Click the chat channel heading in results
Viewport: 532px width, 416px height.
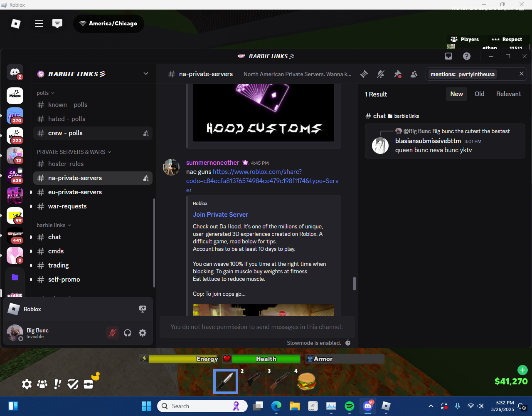[x=379, y=116]
